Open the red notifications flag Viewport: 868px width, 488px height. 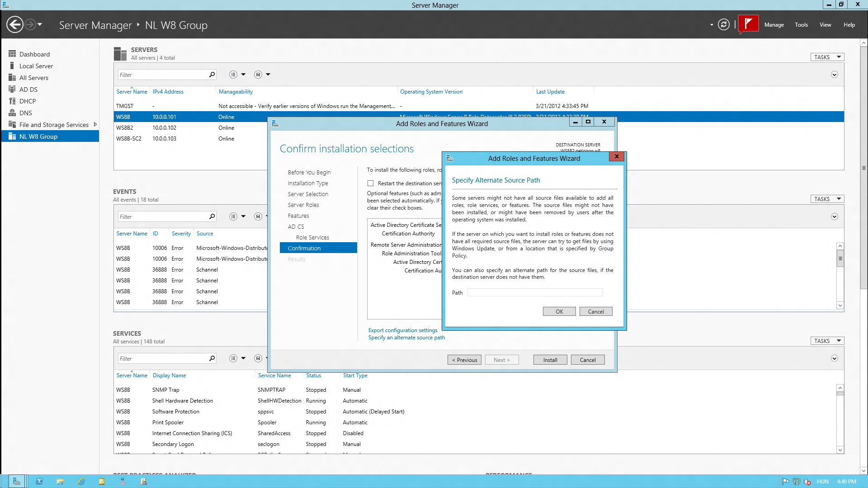[x=748, y=24]
